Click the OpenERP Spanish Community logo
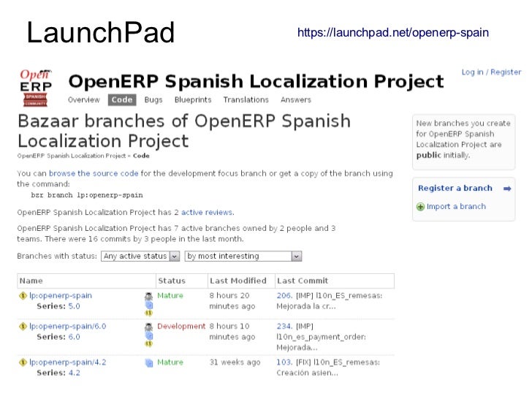This screenshot has width=532, height=399. pos(36,88)
